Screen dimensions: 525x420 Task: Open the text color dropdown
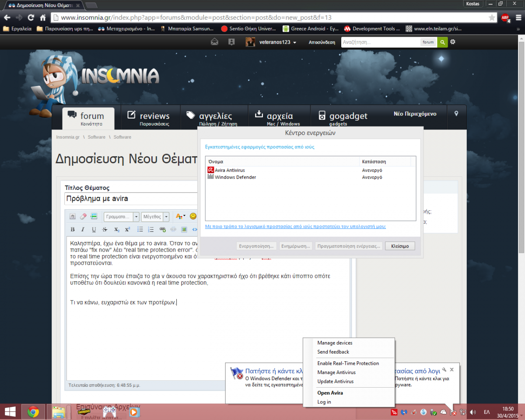pyautogui.click(x=180, y=216)
